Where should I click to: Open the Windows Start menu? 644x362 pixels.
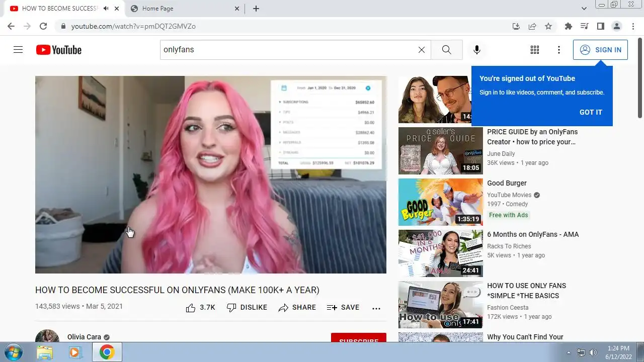tap(14, 352)
